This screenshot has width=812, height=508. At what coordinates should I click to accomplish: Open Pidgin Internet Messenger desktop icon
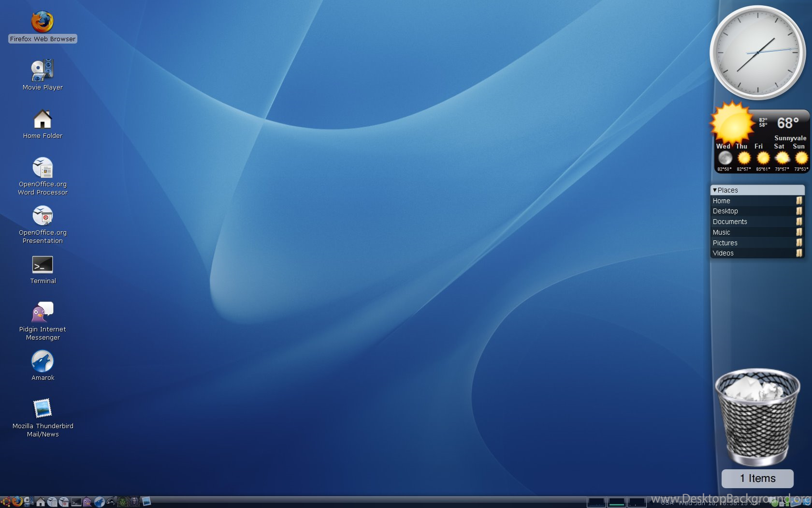43,313
